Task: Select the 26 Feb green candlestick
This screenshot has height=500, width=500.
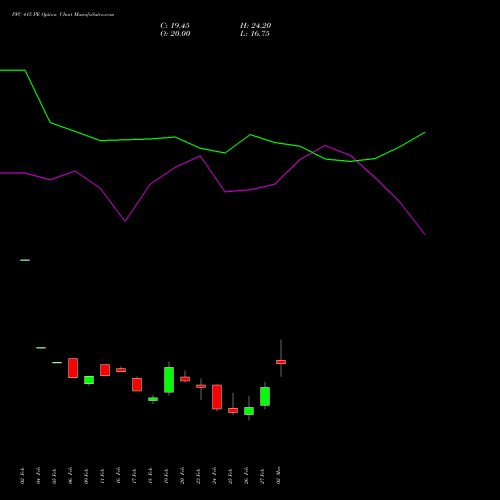Action: 249,411
